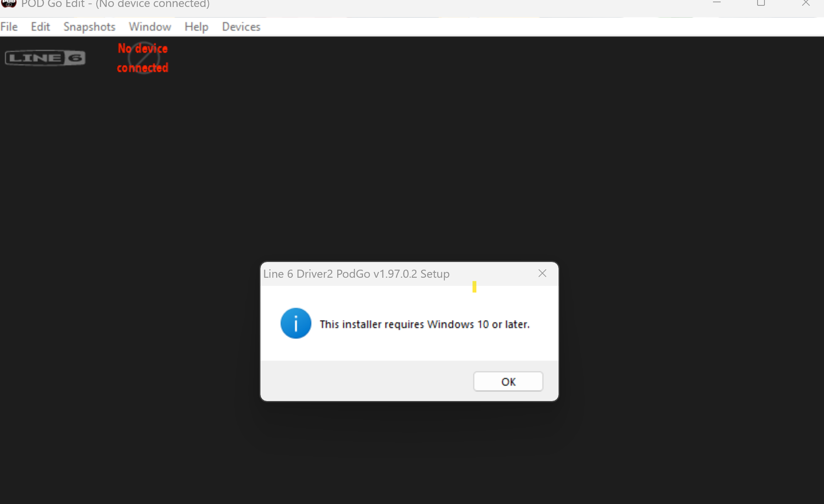Click the yellow marker in the dialog
This screenshot has height=504, width=824.
(x=474, y=287)
